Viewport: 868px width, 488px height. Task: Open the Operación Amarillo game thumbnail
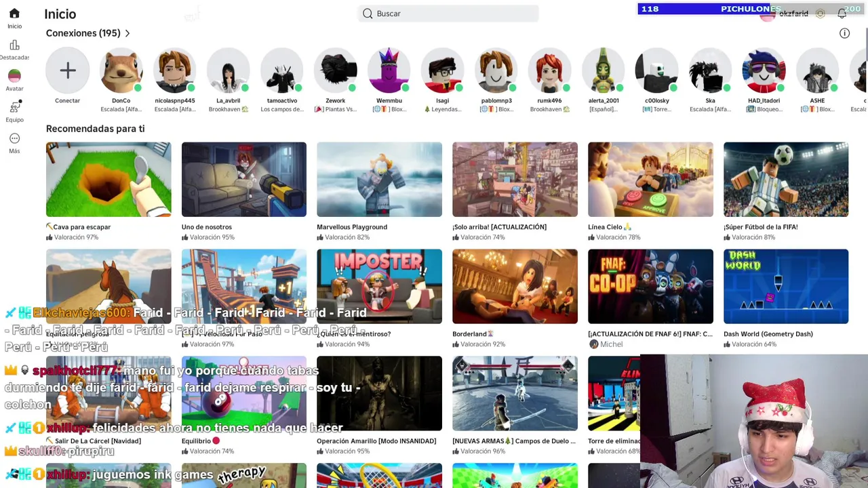379,394
